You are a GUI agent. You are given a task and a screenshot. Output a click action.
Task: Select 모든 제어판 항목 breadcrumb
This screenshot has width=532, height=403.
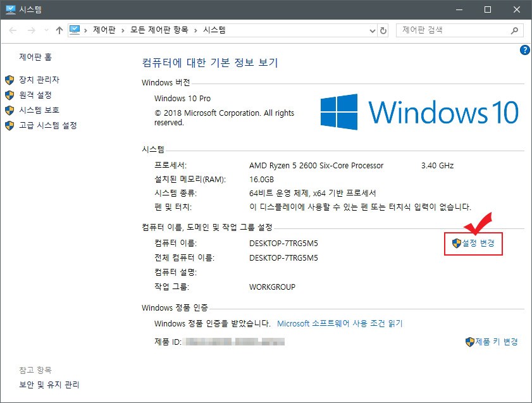pyautogui.click(x=159, y=30)
